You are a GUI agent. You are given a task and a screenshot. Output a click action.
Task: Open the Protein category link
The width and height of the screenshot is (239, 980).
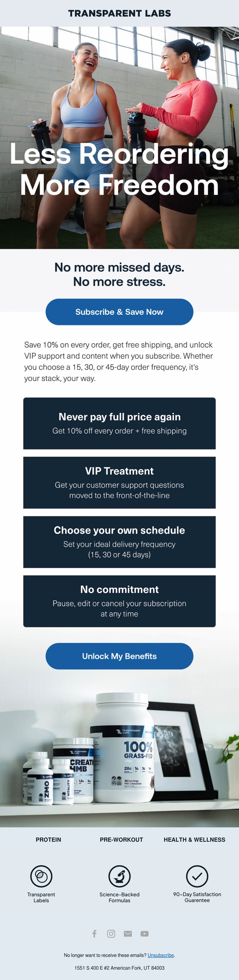pyautogui.click(x=48, y=840)
